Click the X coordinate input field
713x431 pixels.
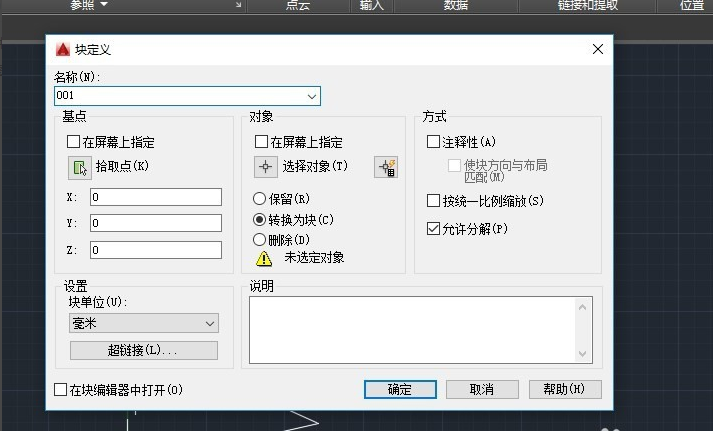point(155,197)
